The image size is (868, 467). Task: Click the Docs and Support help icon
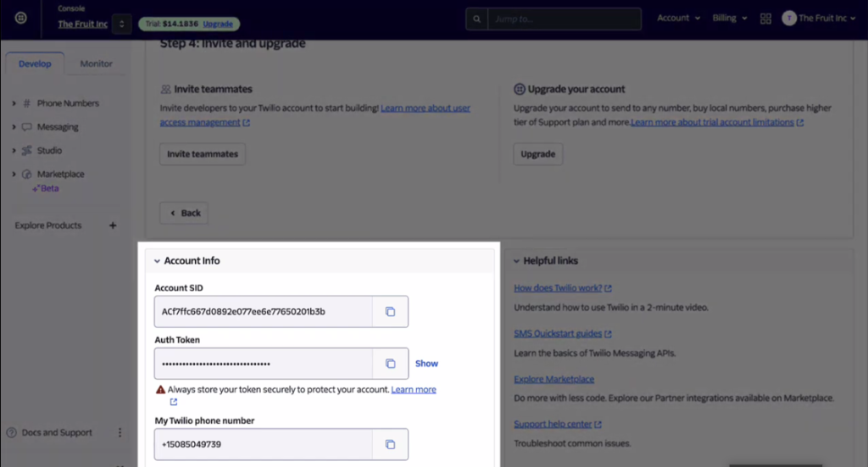(12, 433)
